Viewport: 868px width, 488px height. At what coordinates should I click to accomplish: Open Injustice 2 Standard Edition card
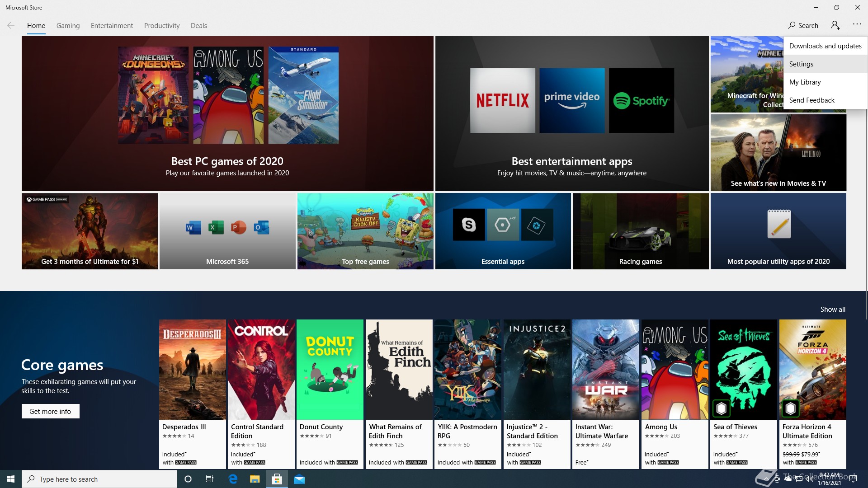pyautogui.click(x=537, y=394)
